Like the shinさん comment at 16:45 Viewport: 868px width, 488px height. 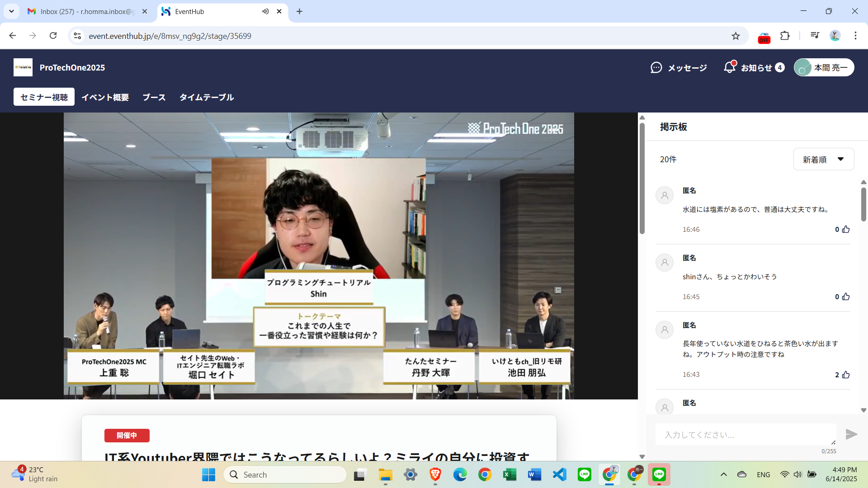click(846, 296)
